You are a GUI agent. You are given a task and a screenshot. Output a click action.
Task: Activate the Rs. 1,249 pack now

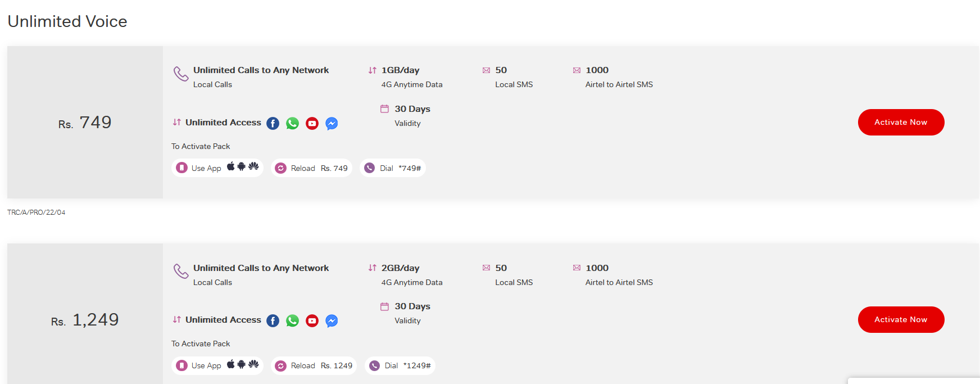tap(901, 319)
